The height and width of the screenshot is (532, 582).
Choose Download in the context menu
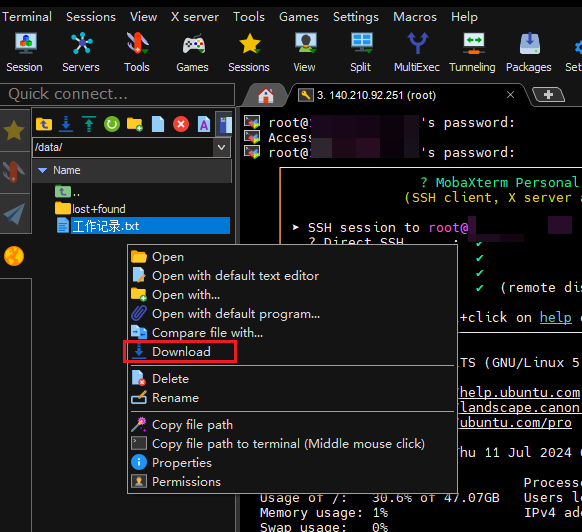[x=292, y=352]
